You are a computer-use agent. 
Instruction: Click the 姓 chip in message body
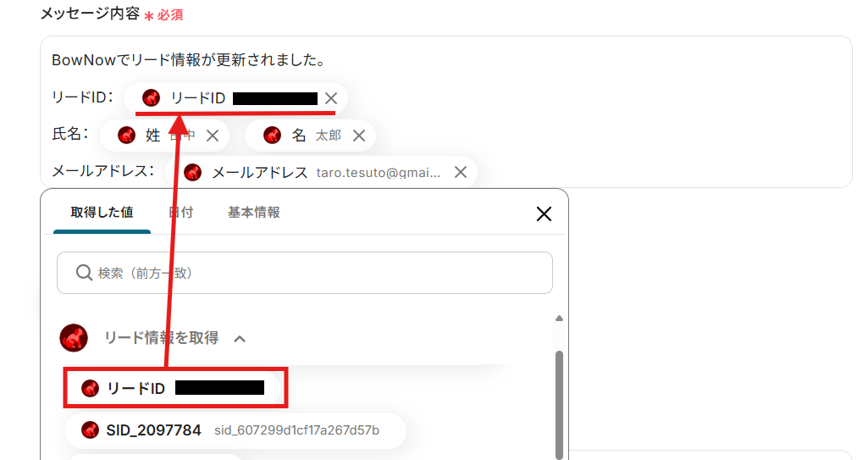tap(163, 136)
